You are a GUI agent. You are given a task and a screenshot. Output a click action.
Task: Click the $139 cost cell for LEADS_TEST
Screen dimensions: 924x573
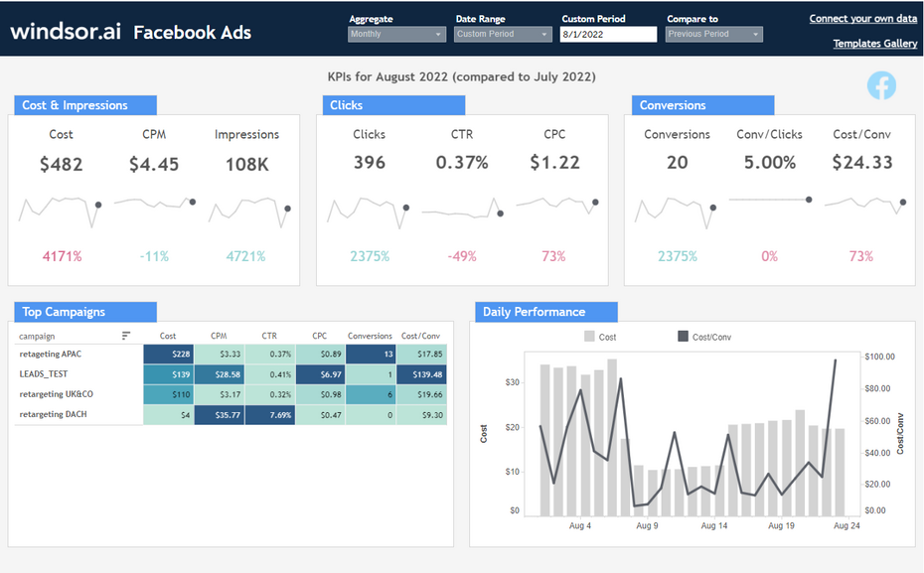[169, 374]
